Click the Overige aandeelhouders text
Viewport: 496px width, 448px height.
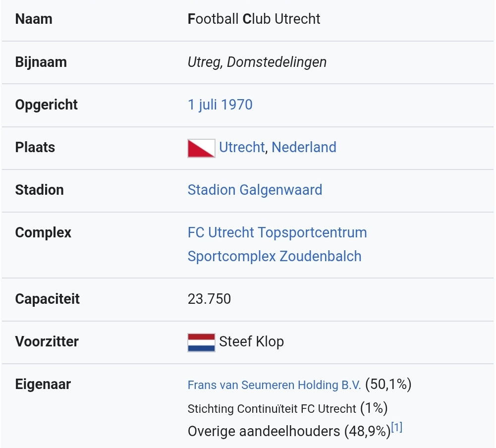(265, 432)
